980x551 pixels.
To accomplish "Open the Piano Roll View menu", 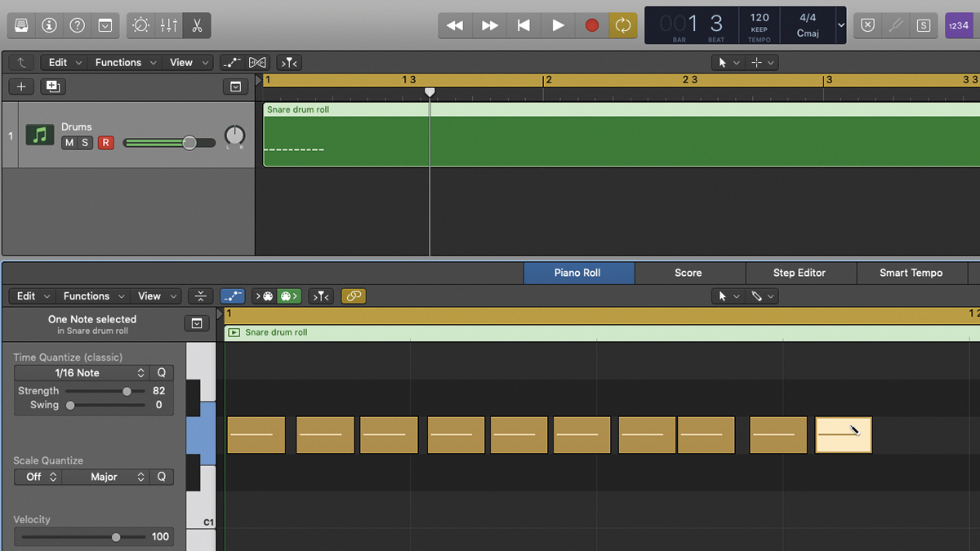I will [x=156, y=296].
